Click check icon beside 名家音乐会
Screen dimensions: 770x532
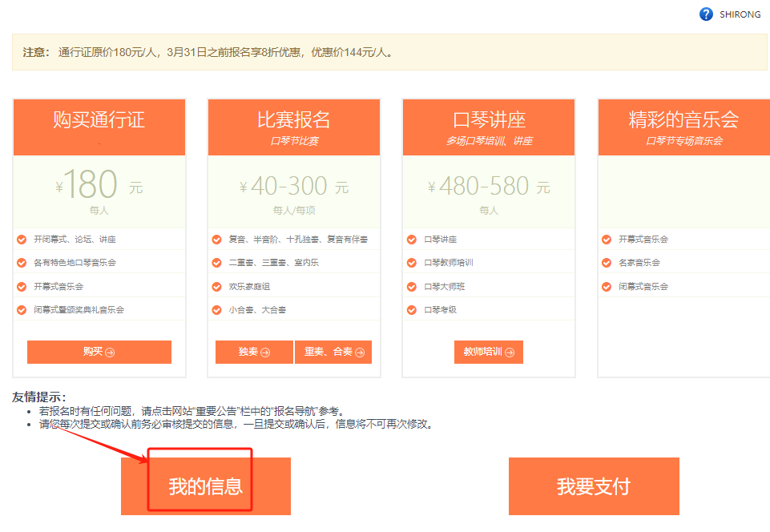pyautogui.click(x=607, y=263)
